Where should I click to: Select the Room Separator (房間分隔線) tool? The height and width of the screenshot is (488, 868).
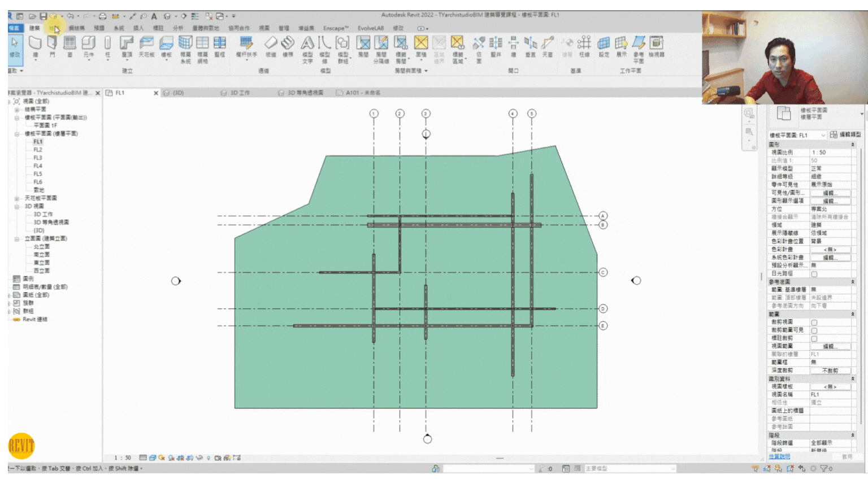tap(381, 49)
